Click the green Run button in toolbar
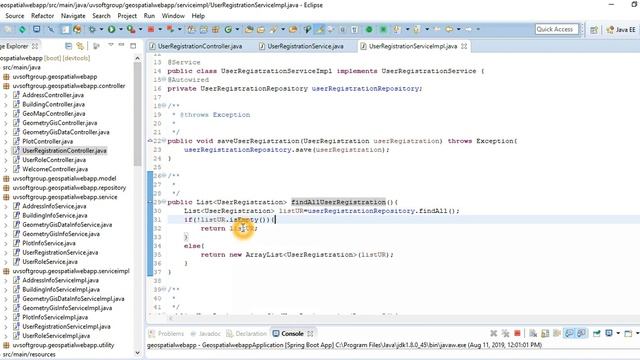This screenshot has width=640, height=360. 111,29
